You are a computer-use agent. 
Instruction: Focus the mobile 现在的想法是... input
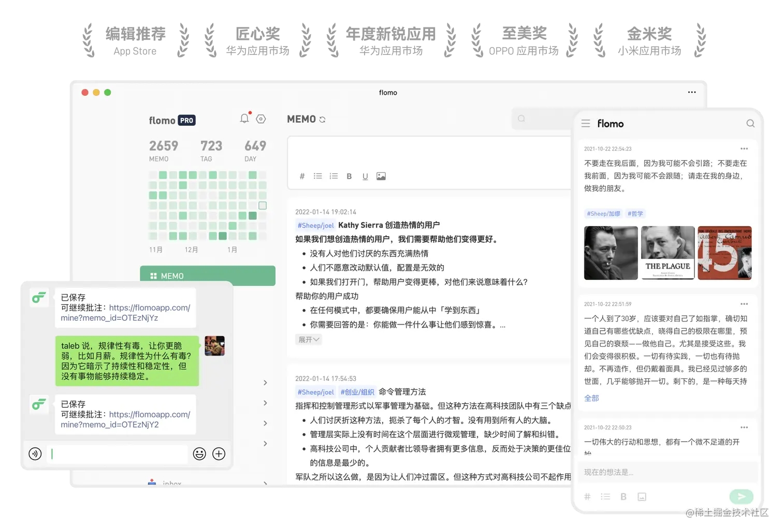(668, 472)
